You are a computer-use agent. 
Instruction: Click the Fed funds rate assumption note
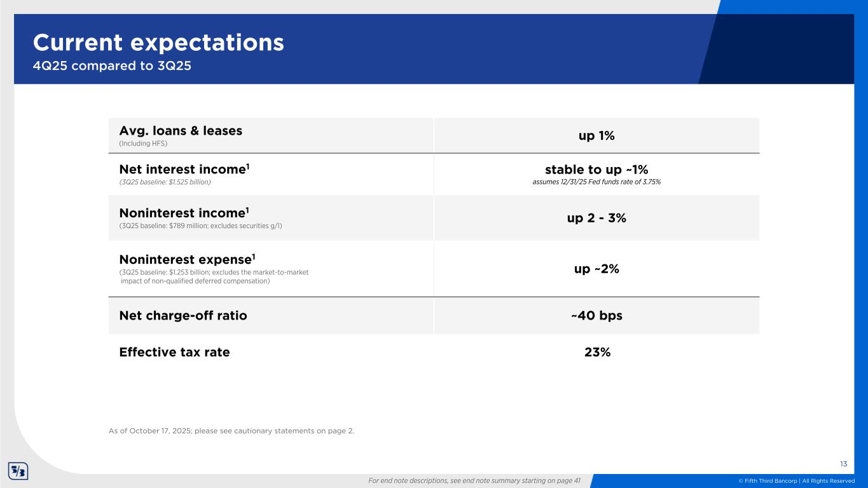pyautogui.click(x=596, y=182)
